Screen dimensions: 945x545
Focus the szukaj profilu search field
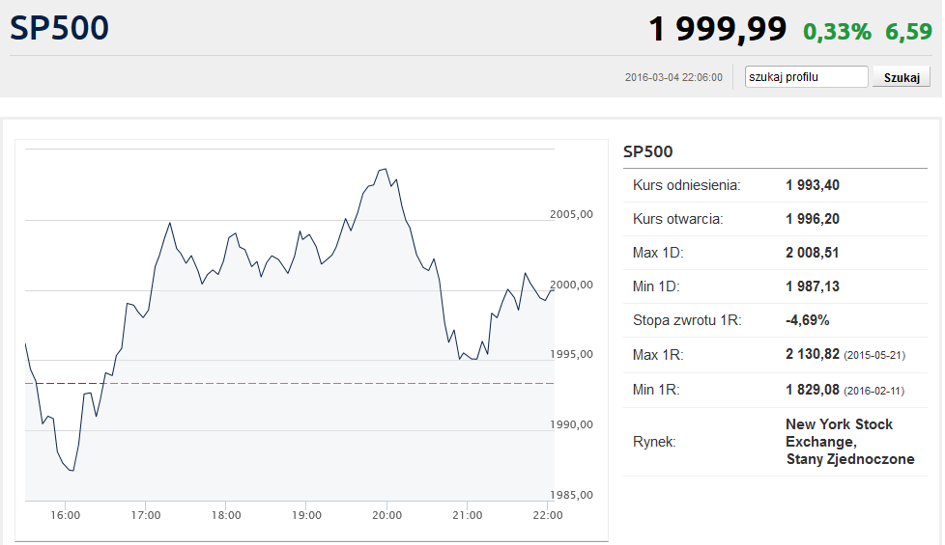tap(806, 77)
